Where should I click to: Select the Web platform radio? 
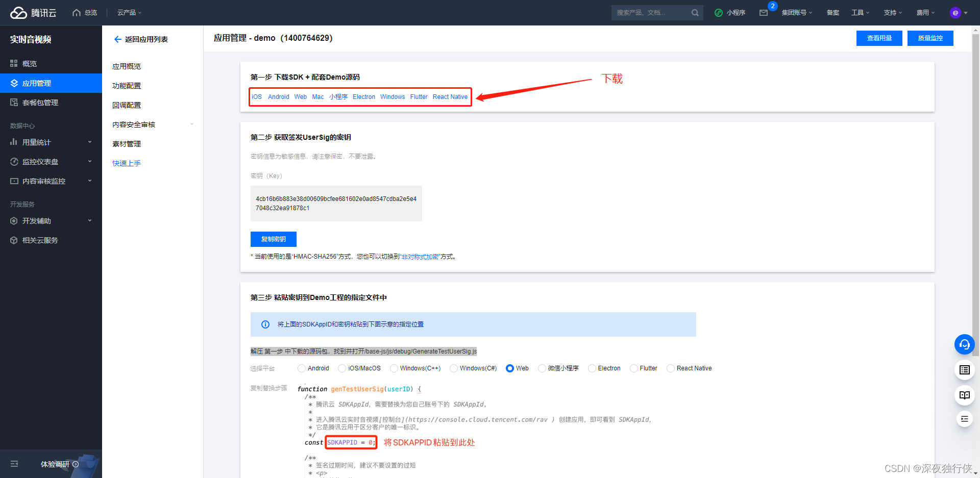(510, 368)
